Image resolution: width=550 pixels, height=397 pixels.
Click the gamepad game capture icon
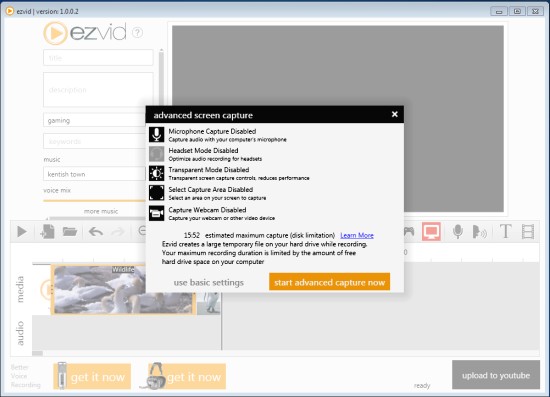[409, 231]
